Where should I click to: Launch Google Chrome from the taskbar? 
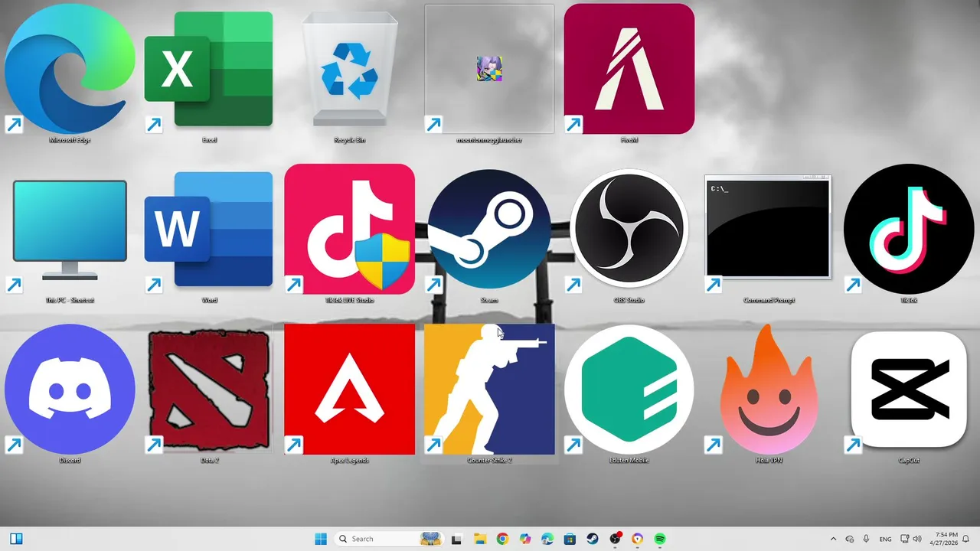502,539
